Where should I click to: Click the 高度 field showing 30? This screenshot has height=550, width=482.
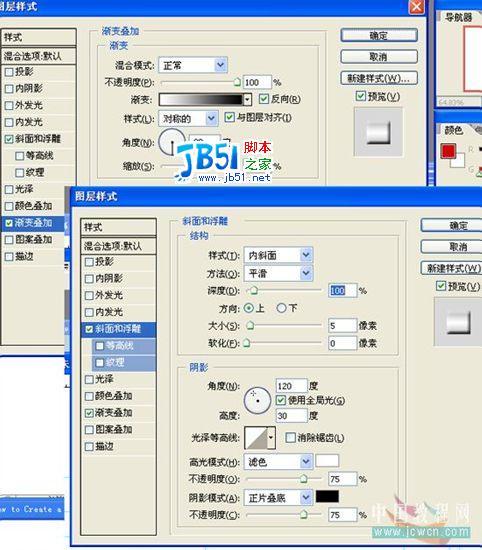(291, 416)
